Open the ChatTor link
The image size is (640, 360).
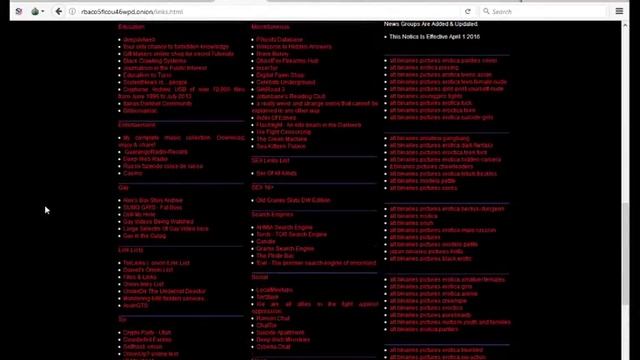[x=266, y=325]
